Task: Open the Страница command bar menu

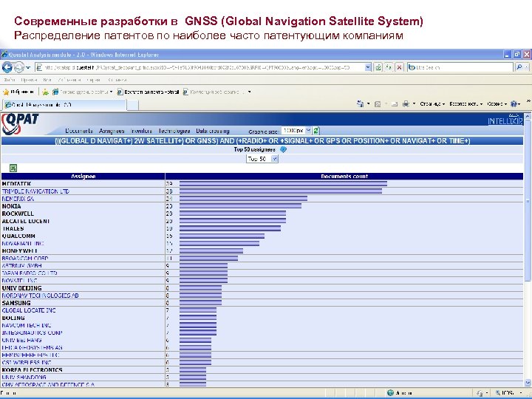Action: [432, 104]
